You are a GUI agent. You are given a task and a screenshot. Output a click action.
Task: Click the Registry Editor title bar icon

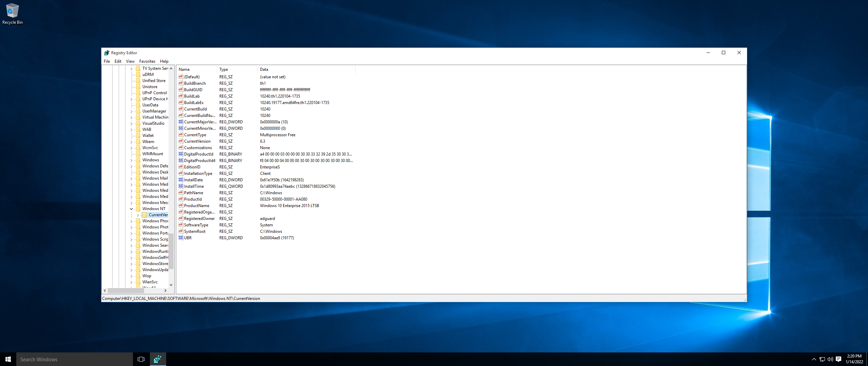coord(106,53)
